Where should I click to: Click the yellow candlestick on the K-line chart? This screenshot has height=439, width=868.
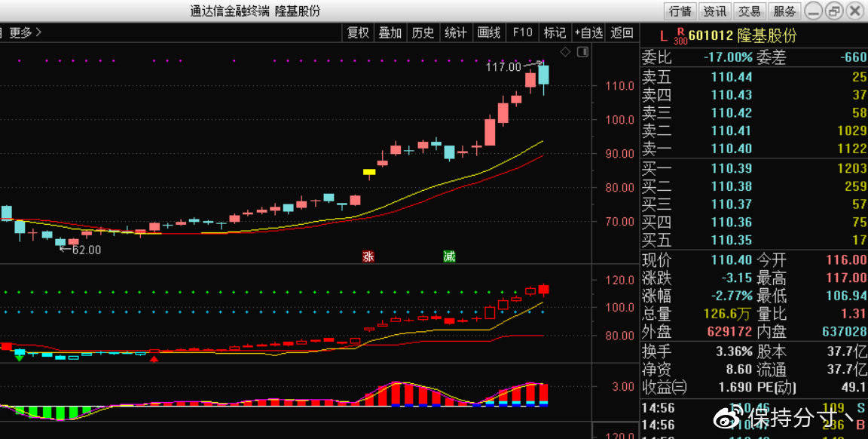(369, 172)
